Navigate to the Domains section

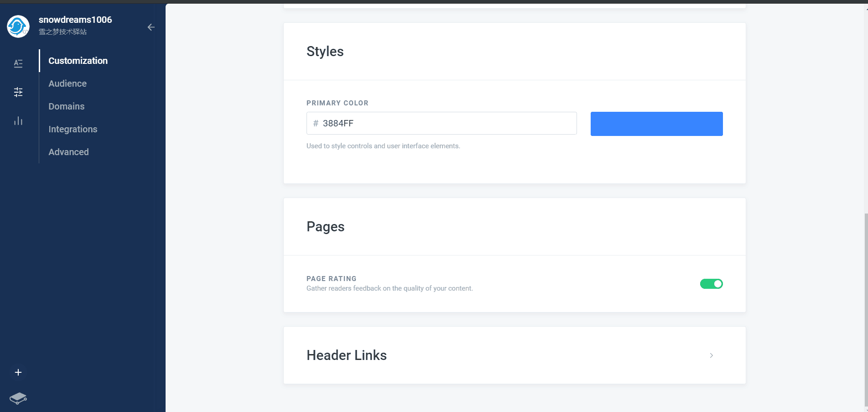click(66, 106)
